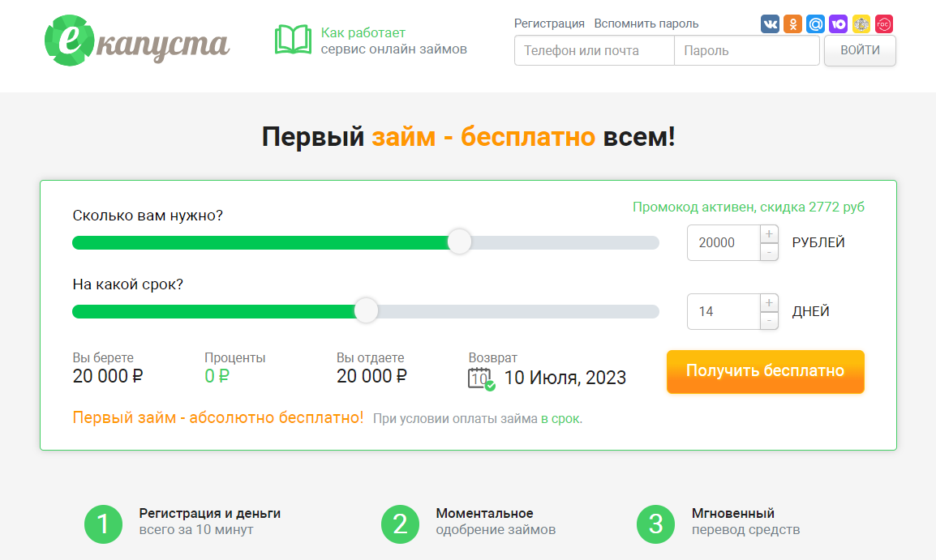936x560 pixels.
Task: Sign in via Odnoklassniki icon
Action: (792, 24)
